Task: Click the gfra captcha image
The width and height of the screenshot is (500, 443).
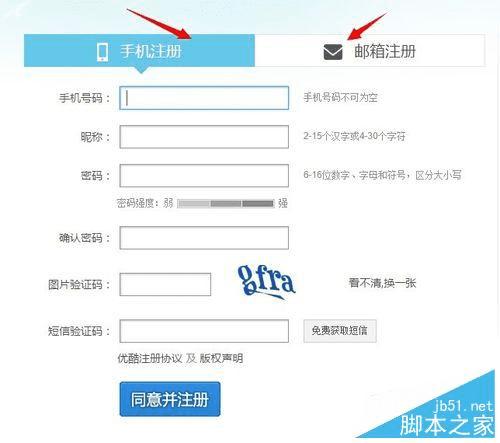Action: tap(266, 282)
